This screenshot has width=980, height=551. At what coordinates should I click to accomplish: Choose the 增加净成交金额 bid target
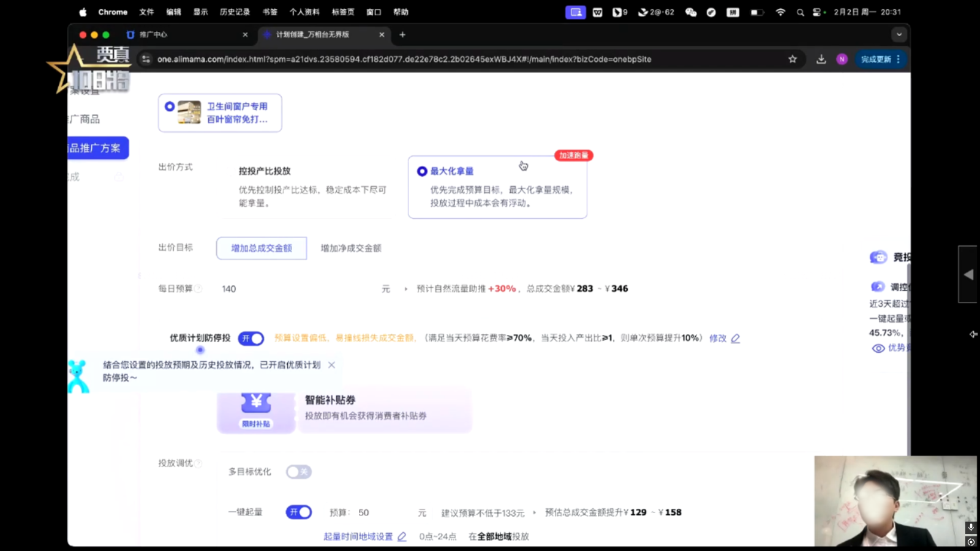(x=351, y=249)
